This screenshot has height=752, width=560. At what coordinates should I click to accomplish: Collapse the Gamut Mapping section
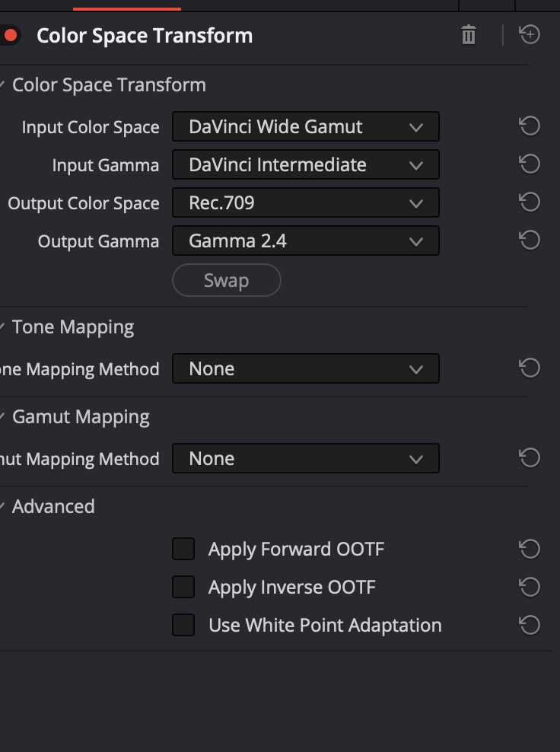point(2,417)
